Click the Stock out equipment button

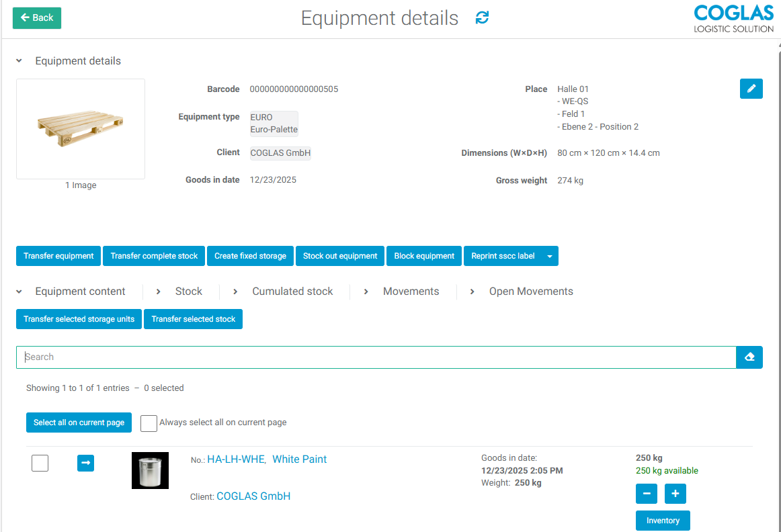pos(339,256)
